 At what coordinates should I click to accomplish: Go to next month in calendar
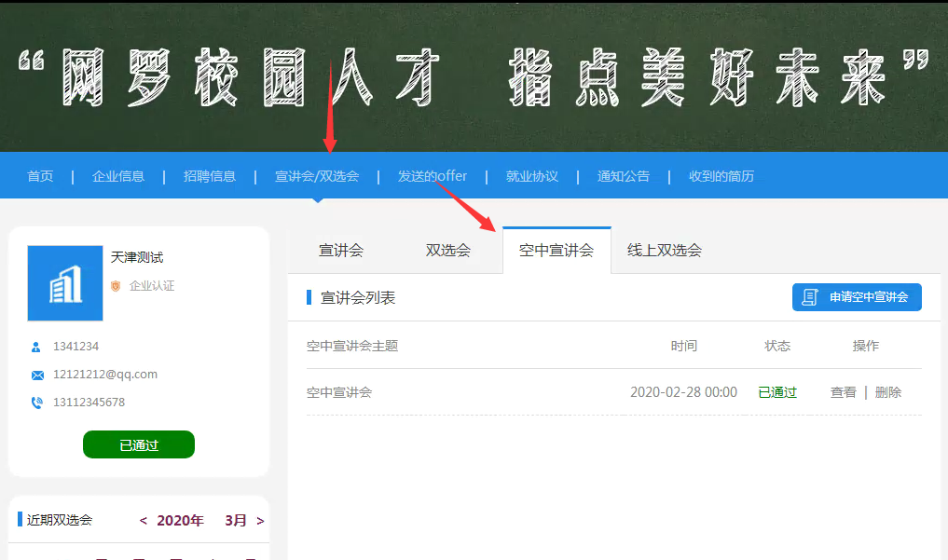260,521
